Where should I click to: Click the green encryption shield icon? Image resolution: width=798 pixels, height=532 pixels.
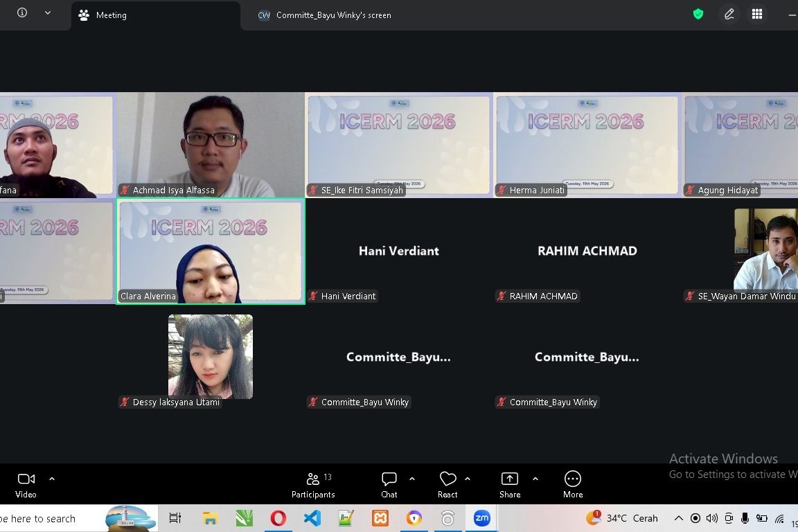698,15
